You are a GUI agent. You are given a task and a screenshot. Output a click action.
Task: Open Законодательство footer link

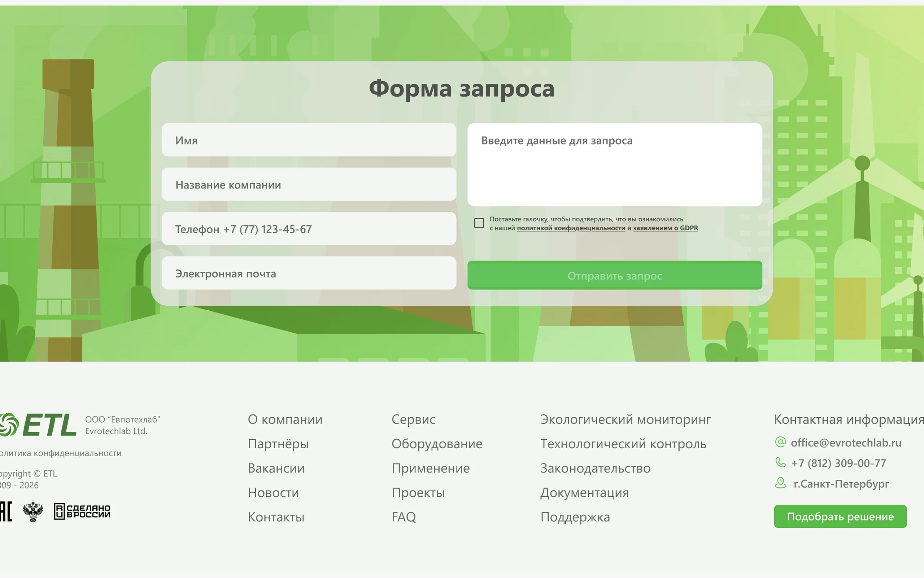595,468
